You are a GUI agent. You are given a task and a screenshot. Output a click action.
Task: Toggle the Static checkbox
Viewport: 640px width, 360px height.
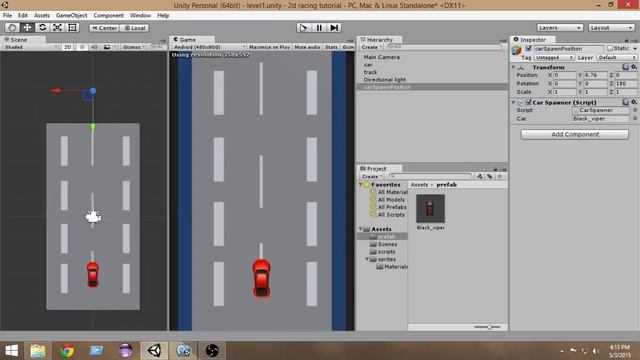610,48
